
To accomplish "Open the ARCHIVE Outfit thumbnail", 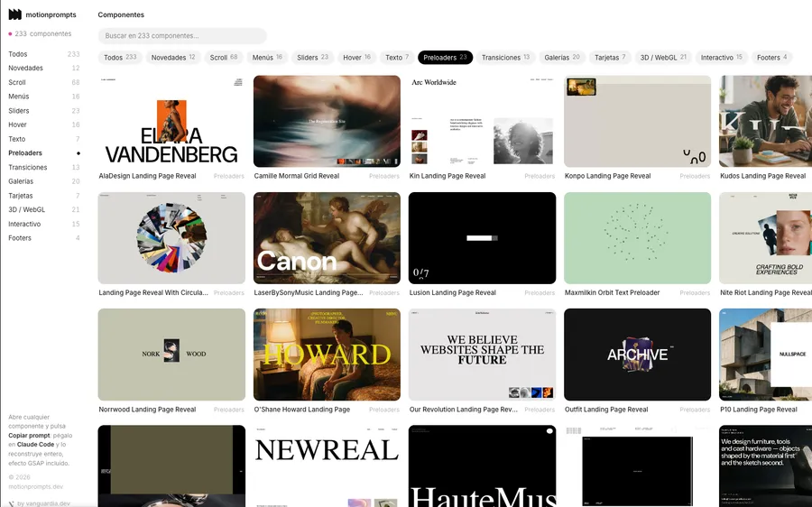I will click(x=638, y=355).
